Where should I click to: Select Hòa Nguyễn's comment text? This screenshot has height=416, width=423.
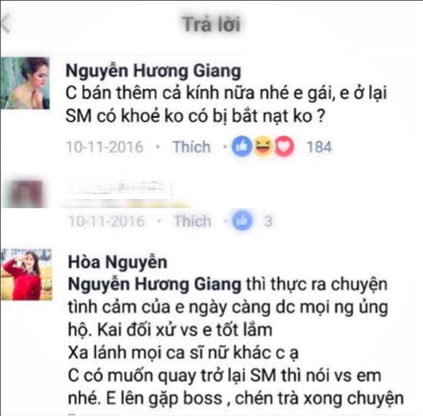(236, 342)
